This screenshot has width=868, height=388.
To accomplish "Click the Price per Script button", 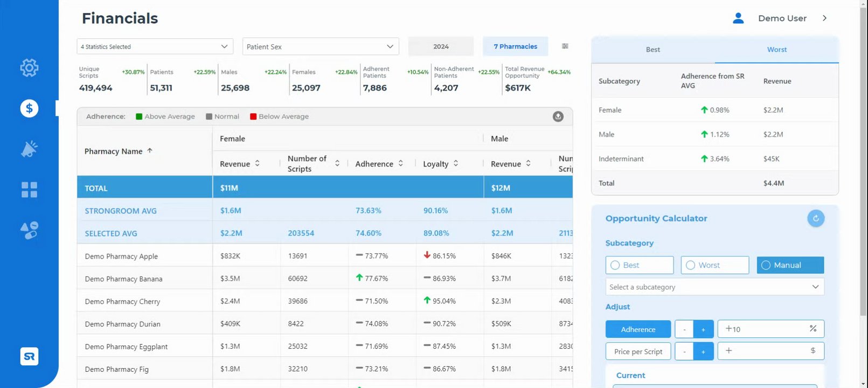I will [638, 351].
